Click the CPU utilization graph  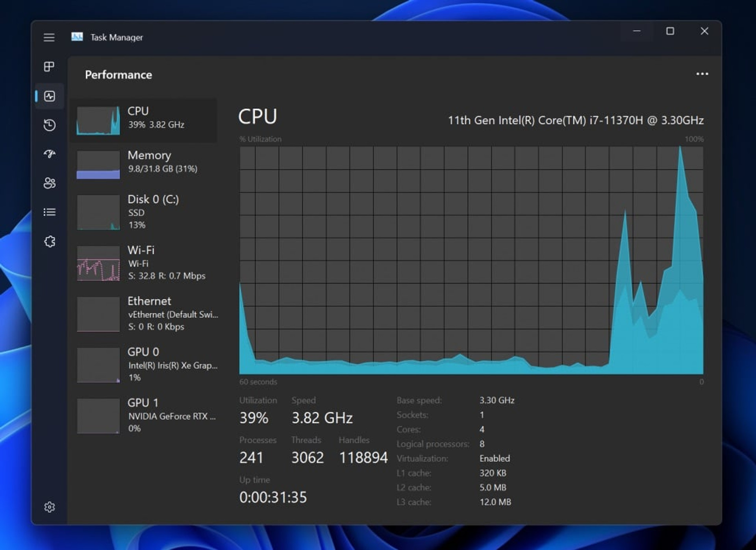click(471, 260)
